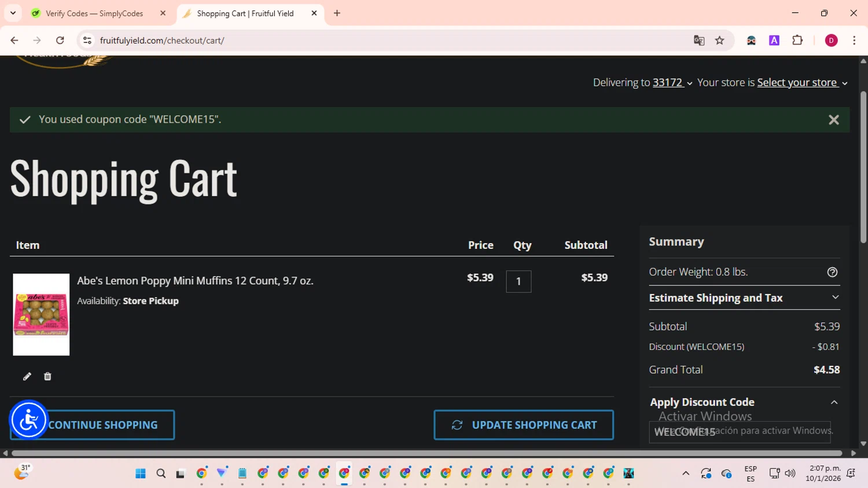Open the weather widget showing 31°

click(x=22, y=472)
